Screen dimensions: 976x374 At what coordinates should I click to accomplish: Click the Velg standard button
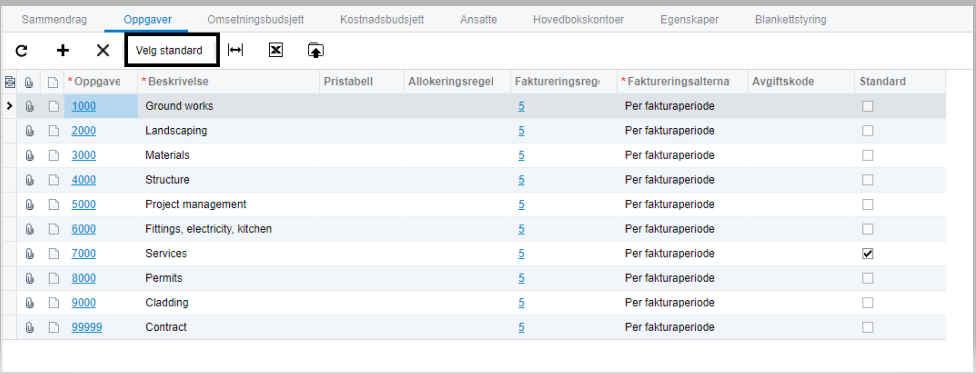tap(172, 50)
